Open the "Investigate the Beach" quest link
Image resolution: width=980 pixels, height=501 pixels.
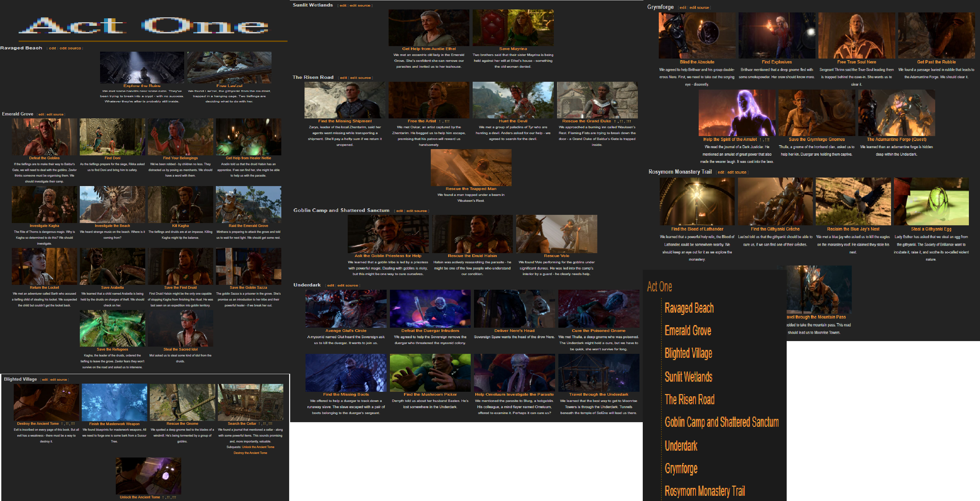[x=112, y=226]
